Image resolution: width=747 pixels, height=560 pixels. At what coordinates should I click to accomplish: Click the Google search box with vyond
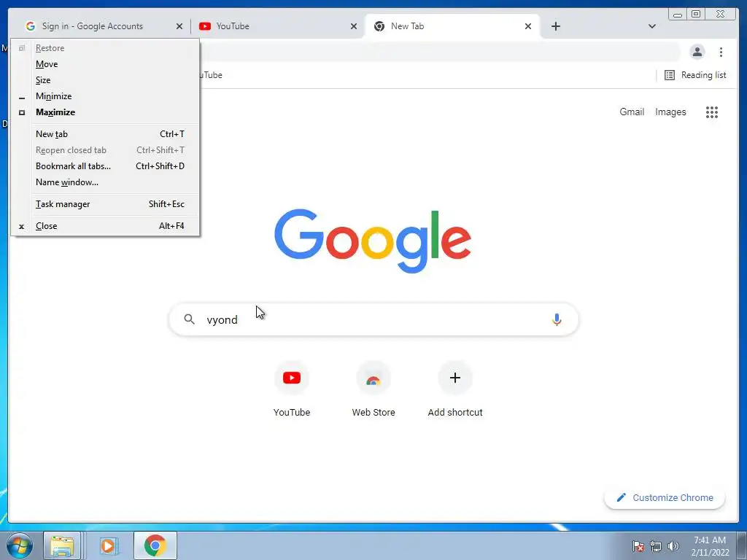(373, 319)
